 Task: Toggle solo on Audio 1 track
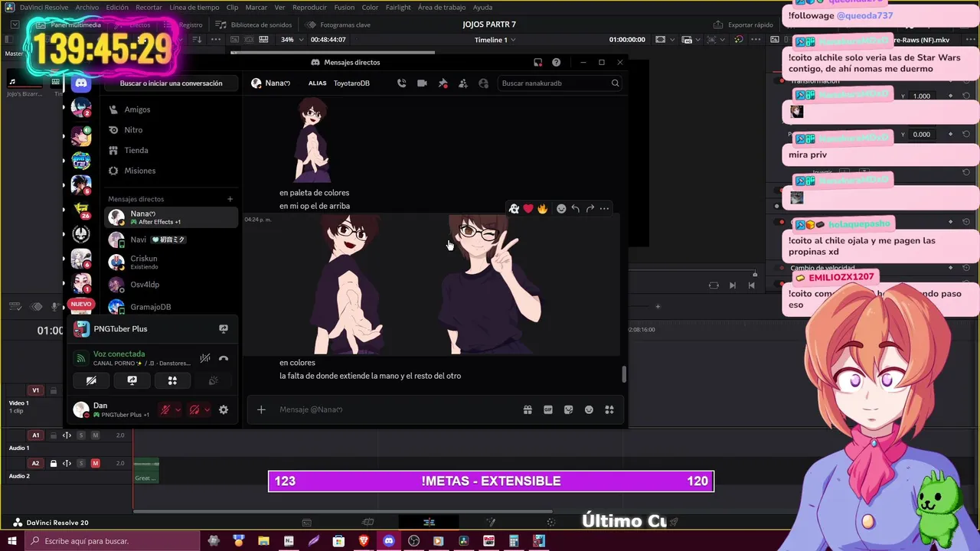tap(81, 435)
